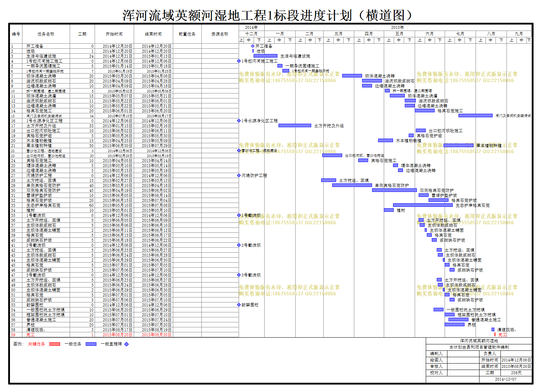Viewport: 541px width, 392px height.
Task: Click the 开工准备 milestone diamond in the chart
Action: (253, 46)
